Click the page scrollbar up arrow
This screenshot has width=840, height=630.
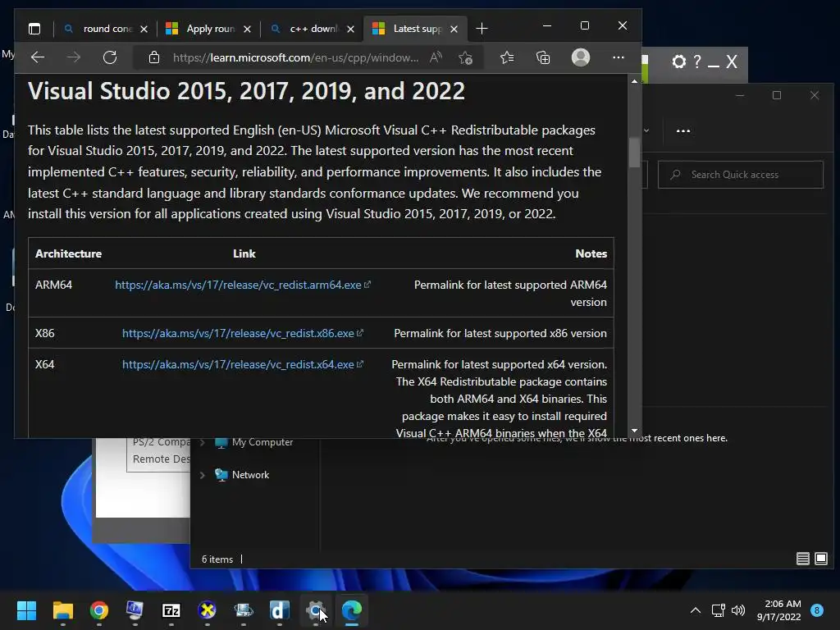634,81
